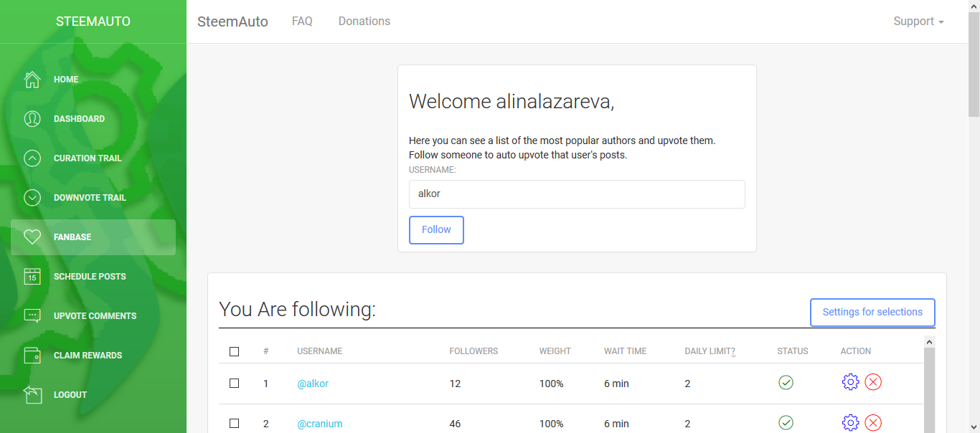Click the Downvote Trail down-arrow icon

click(32, 198)
